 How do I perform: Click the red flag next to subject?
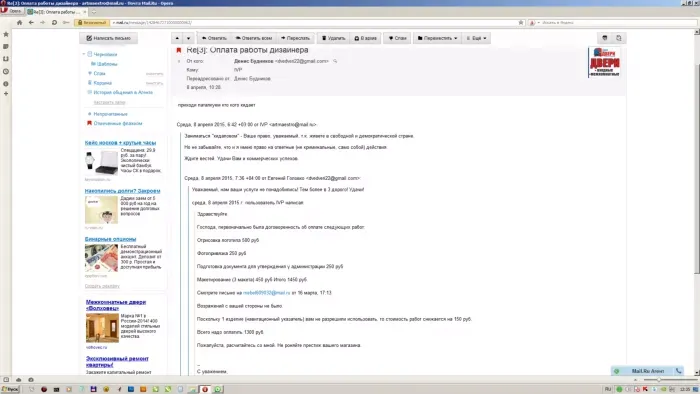(179, 50)
